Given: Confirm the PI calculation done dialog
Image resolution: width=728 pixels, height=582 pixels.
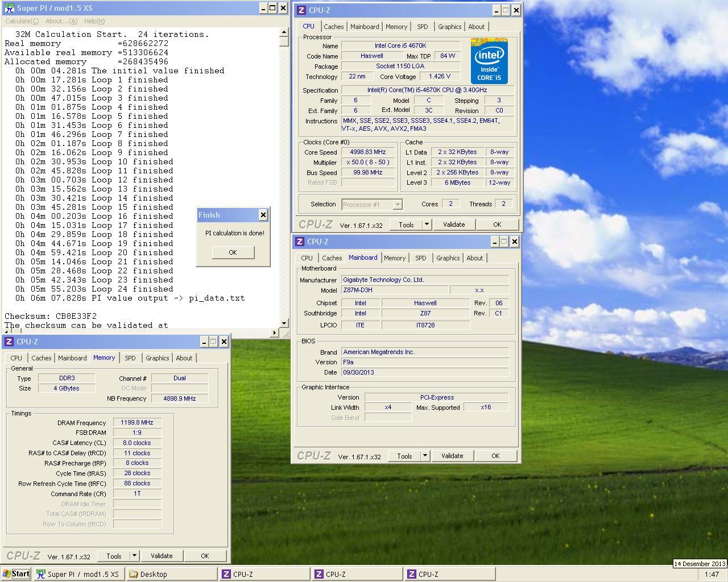Looking at the screenshot, I should (x=233, y=252).
